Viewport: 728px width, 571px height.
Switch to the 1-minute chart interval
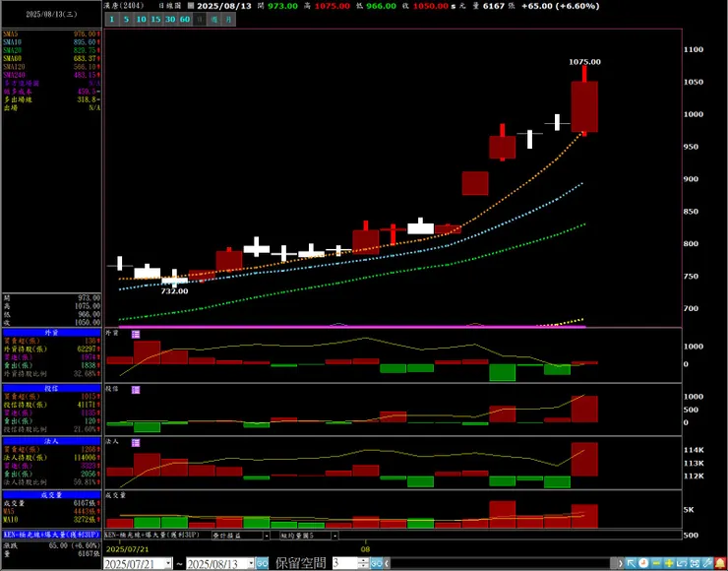click(111, 19)
